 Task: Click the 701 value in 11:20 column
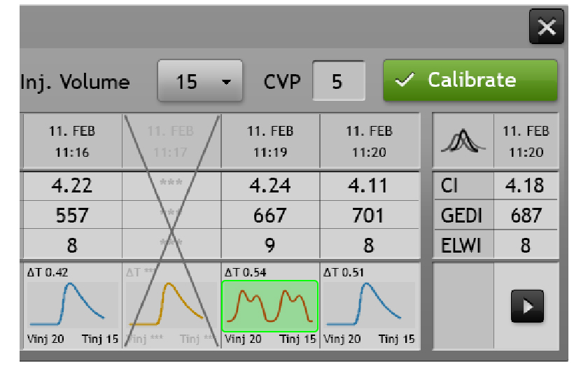369,216
